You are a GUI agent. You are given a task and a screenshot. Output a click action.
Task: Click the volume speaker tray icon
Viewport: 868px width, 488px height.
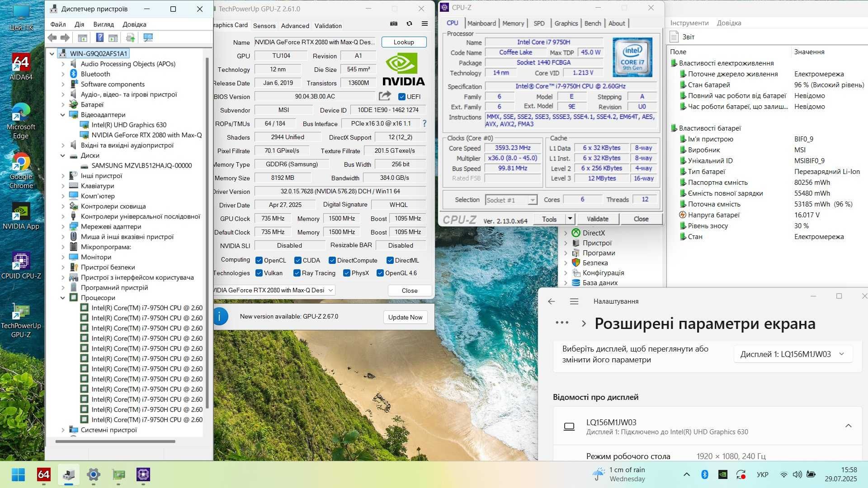[x=797, y=474]
